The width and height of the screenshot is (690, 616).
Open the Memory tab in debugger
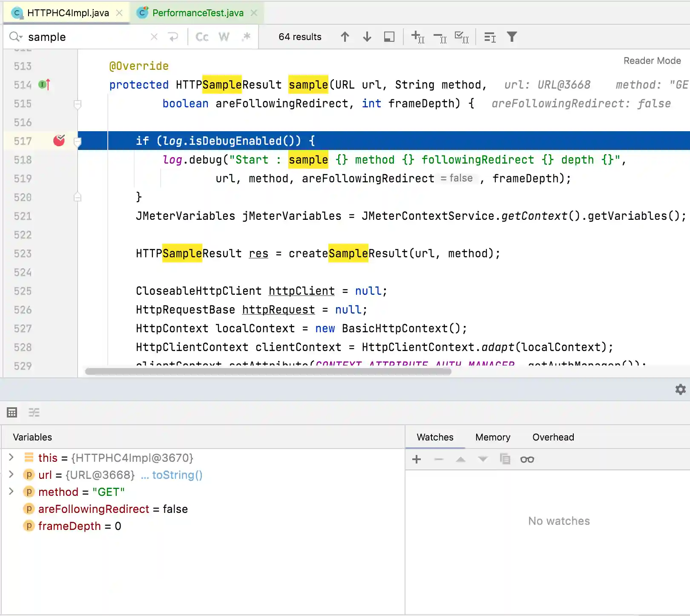coord(492,437)
